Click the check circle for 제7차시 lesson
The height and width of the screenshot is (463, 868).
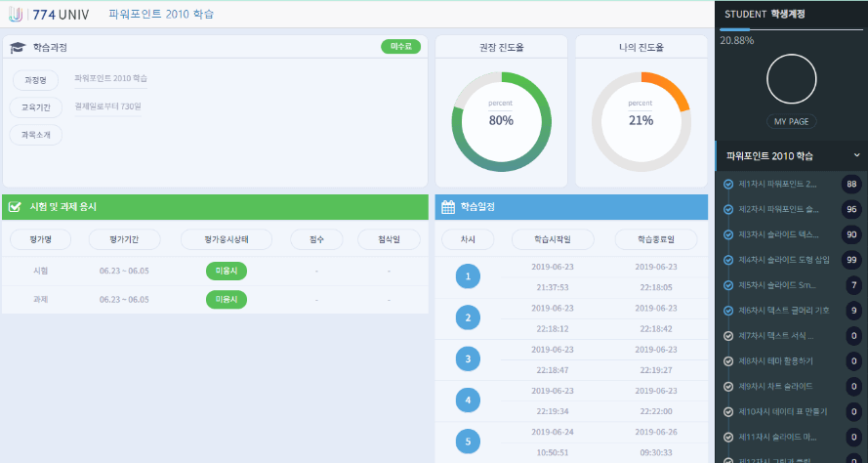728,336
